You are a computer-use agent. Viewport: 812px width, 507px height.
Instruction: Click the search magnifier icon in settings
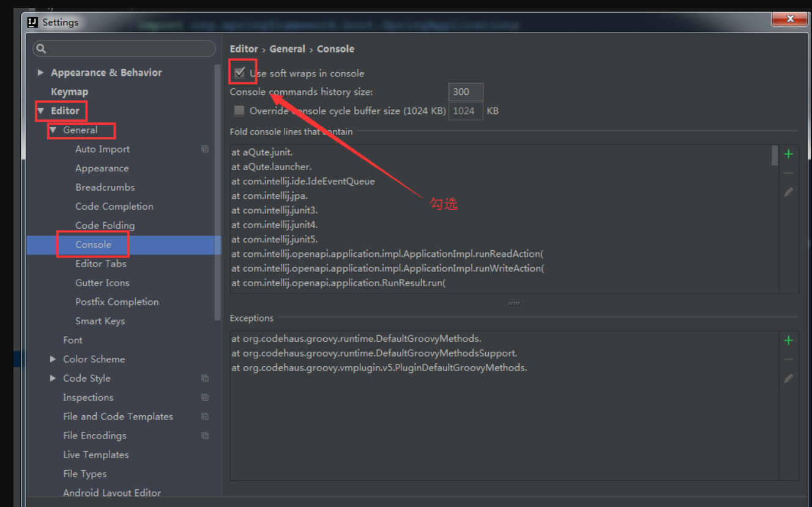coord(41,48)
